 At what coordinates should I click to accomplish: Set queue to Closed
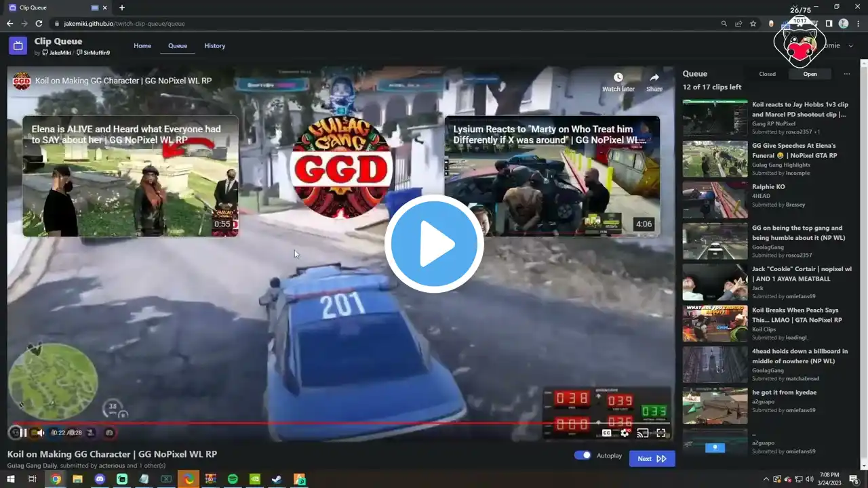point(768,74)
